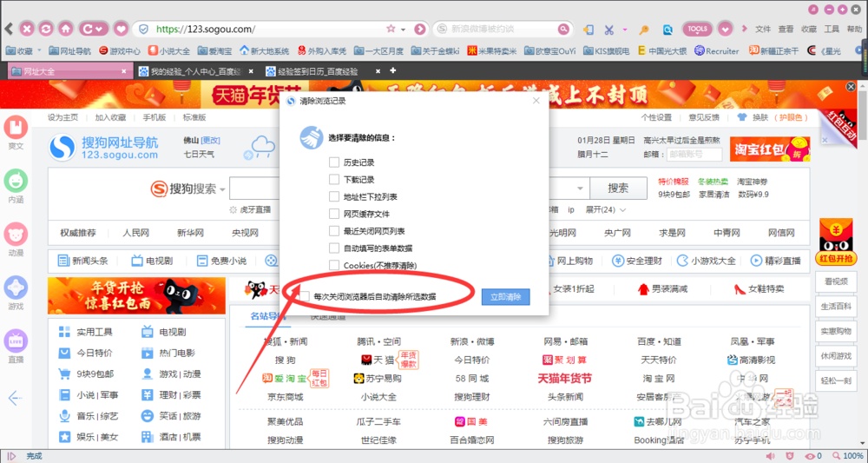
Task: Check the 下载记录 checkbox
Action: [x=334, y=180]
